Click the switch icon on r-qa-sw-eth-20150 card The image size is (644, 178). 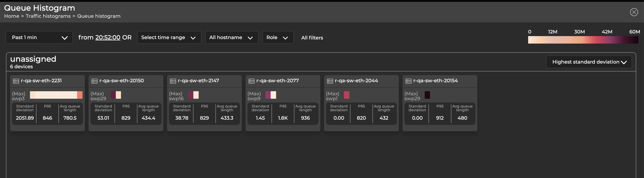coord(94,81)
